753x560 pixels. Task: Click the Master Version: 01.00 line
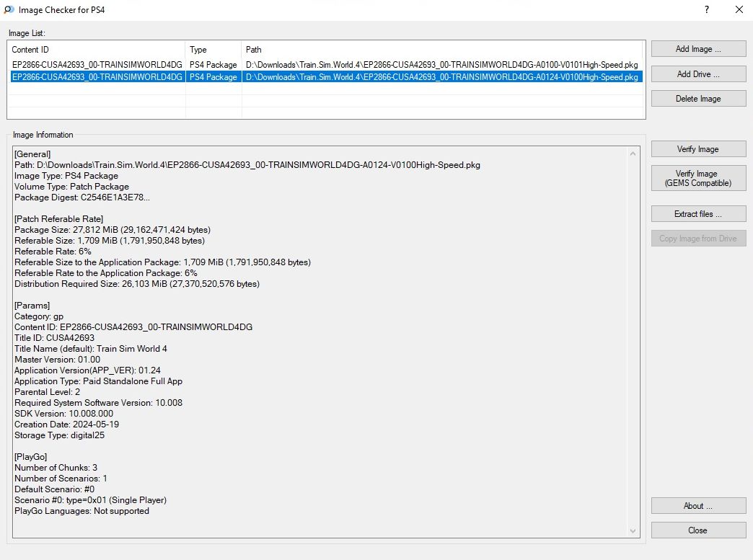tap(57, 360)
